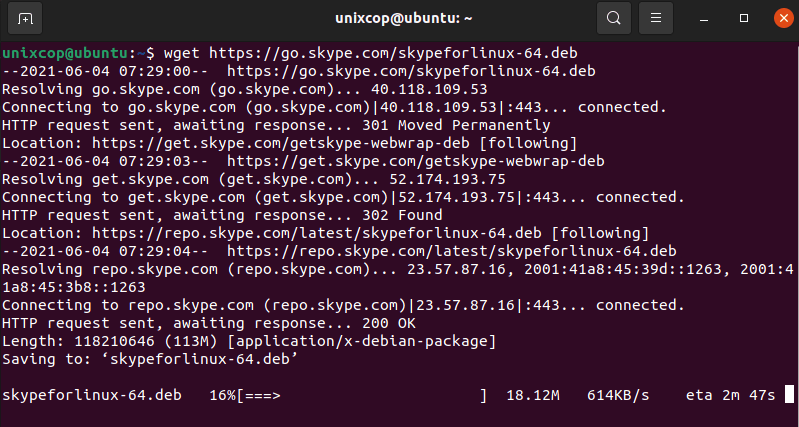This screenshot has width=799, height=427.
Task: Click the 614KB/s download speed
Action: pyautogui.click(x=618, y=395)
